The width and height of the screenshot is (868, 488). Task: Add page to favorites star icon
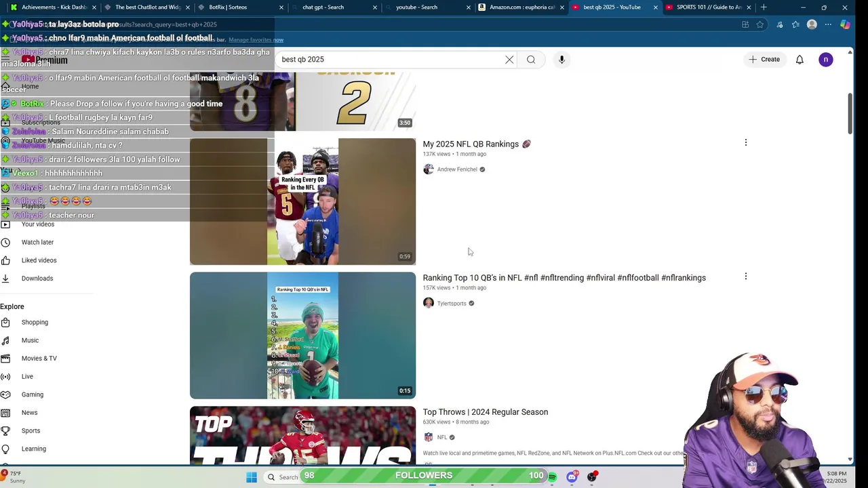tap(760, 24)
